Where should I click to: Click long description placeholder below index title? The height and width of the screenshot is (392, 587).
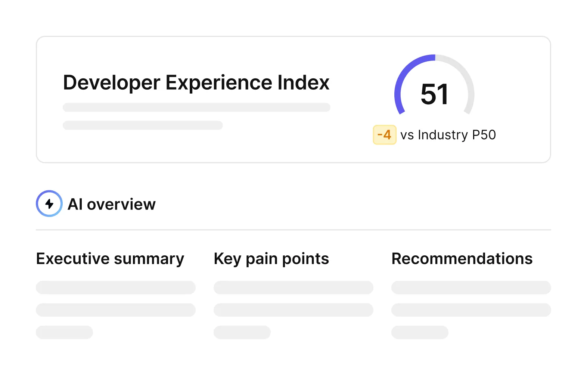coord(196,107)
